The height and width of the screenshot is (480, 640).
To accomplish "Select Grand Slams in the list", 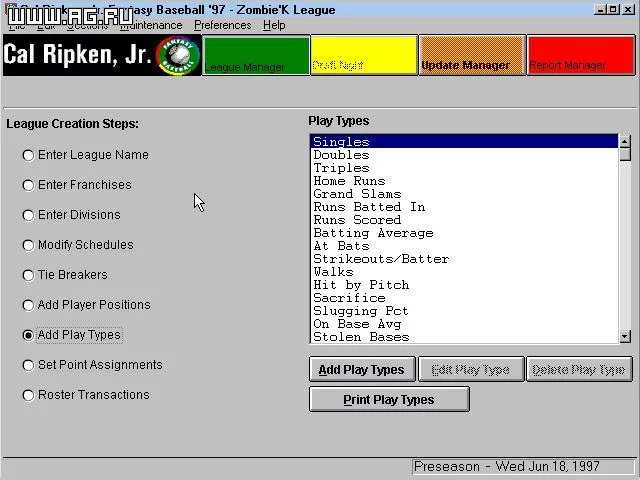I will click(x=464, y=194).
